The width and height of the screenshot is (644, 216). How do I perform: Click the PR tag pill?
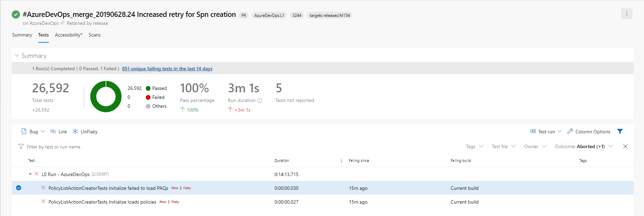pyautogui.click(x=244, y=15)
